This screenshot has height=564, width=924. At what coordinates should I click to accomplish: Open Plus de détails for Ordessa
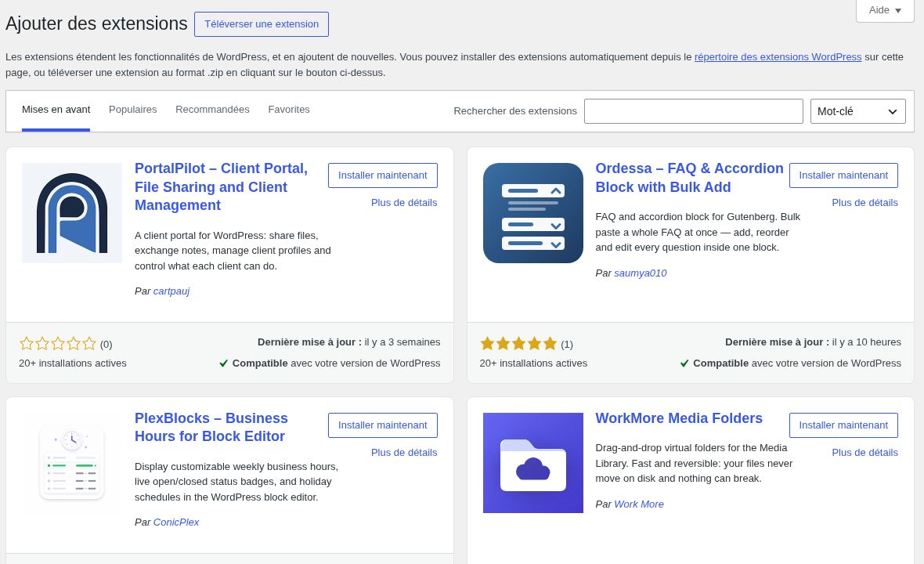click(x=865, y=203)
